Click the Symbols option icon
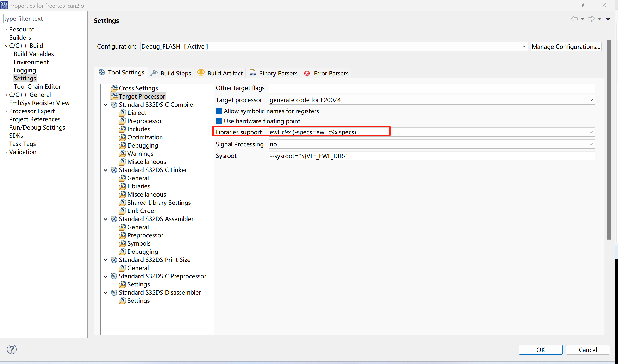This screenshot has width=618, height=364. (x=123, y=243)
